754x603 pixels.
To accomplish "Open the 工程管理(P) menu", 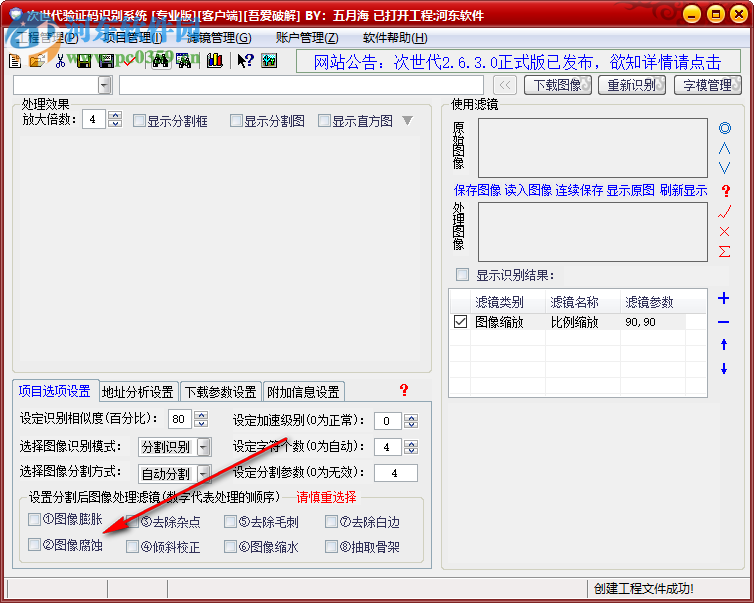I will (x=47, y=38).
